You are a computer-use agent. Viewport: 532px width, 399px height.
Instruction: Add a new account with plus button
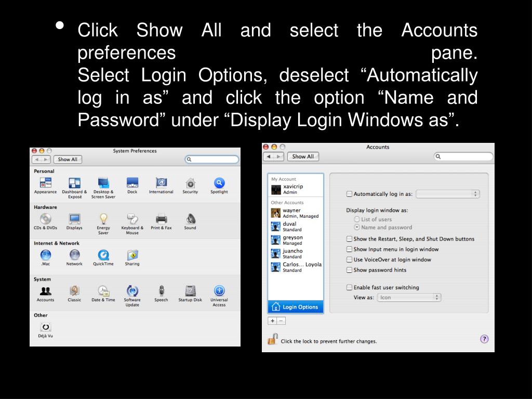272,321
